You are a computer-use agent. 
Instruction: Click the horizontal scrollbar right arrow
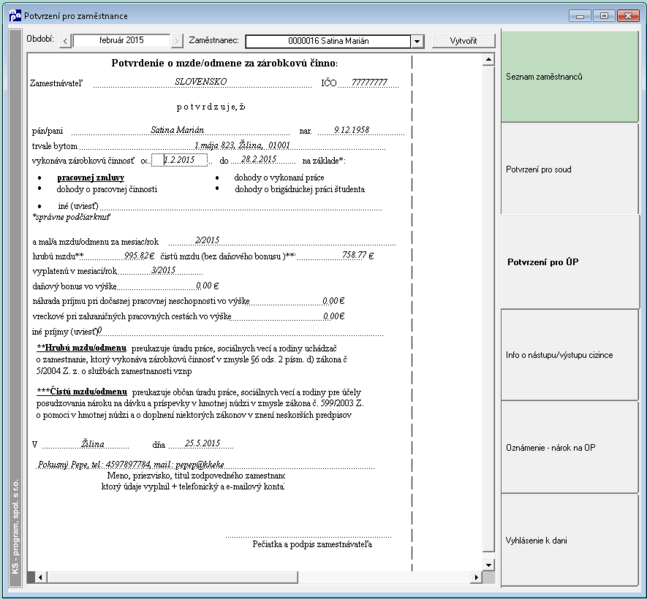tap(476, 577)
